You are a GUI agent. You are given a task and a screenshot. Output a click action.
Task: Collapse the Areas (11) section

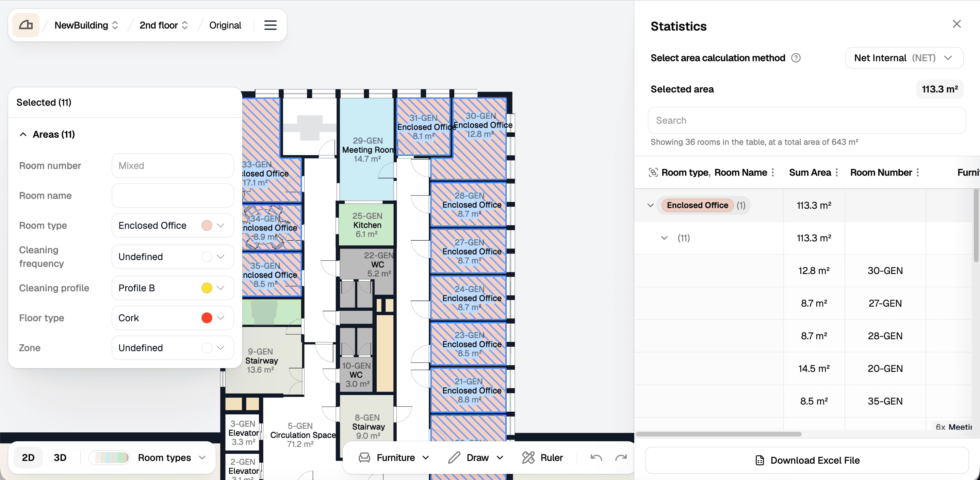pyautogui.click(x=23, y=135)
